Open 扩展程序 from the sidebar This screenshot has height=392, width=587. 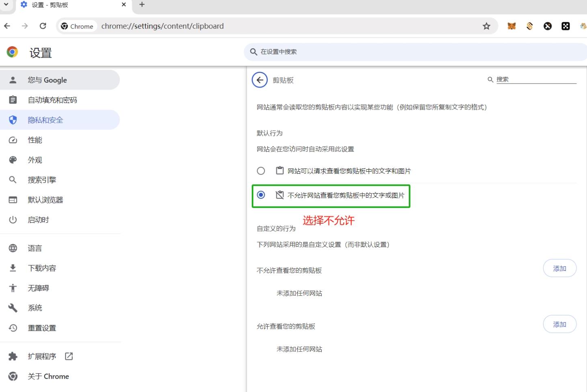click(x=42, y=356)
